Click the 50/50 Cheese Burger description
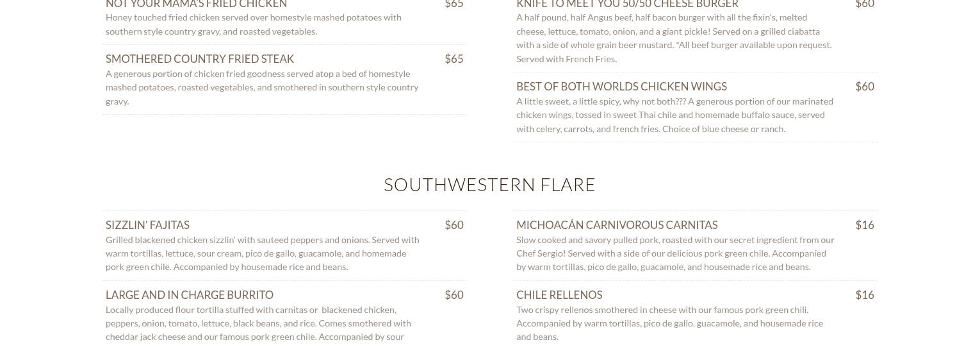This screenshot has width=980, height=347. coord(674,38)
